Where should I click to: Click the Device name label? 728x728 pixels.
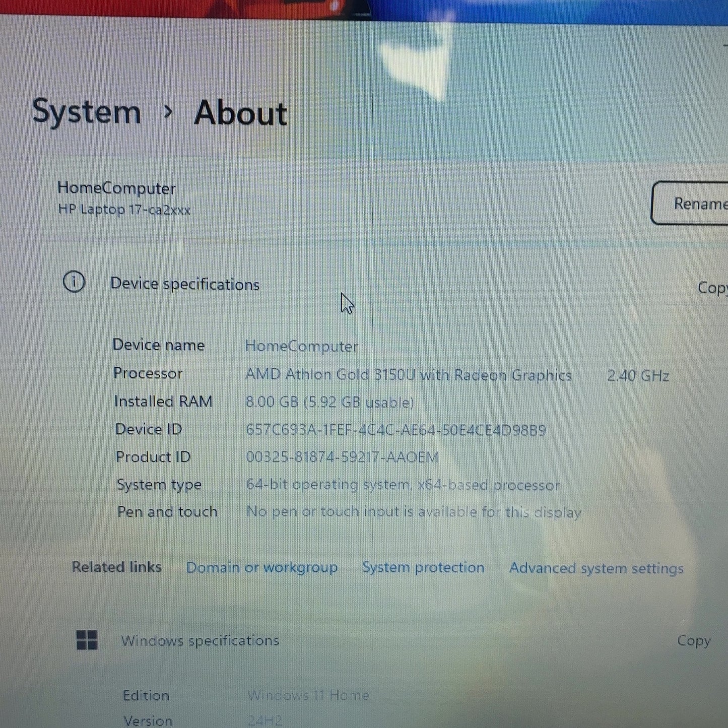tap(159, 345)
